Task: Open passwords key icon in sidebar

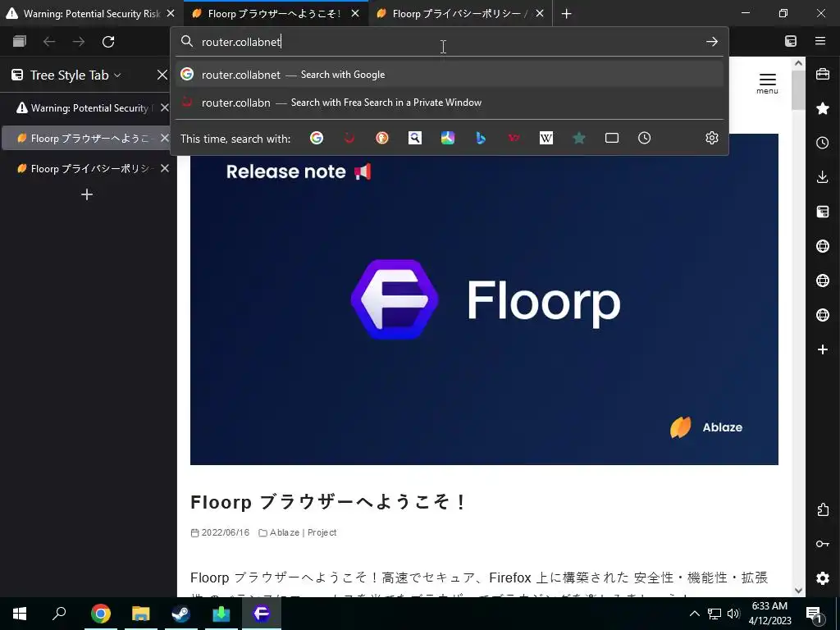Action: pos(823,544)
